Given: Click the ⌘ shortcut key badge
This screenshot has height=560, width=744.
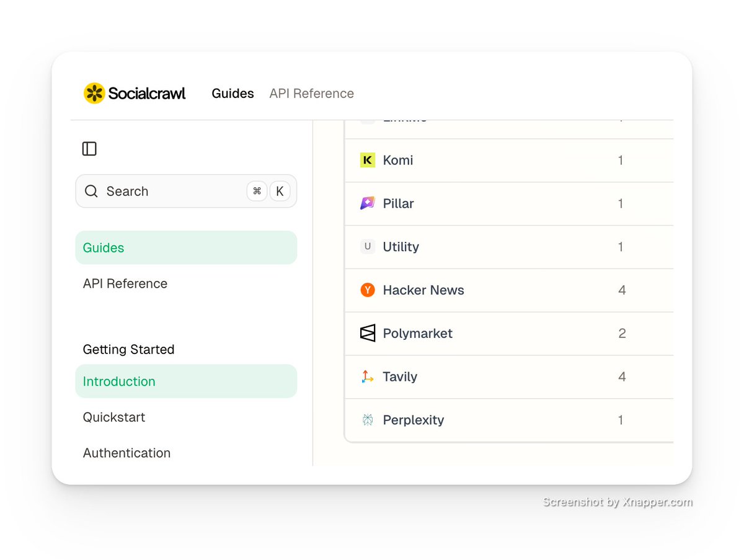Looking at the screenshot, I should pos(257,191).
